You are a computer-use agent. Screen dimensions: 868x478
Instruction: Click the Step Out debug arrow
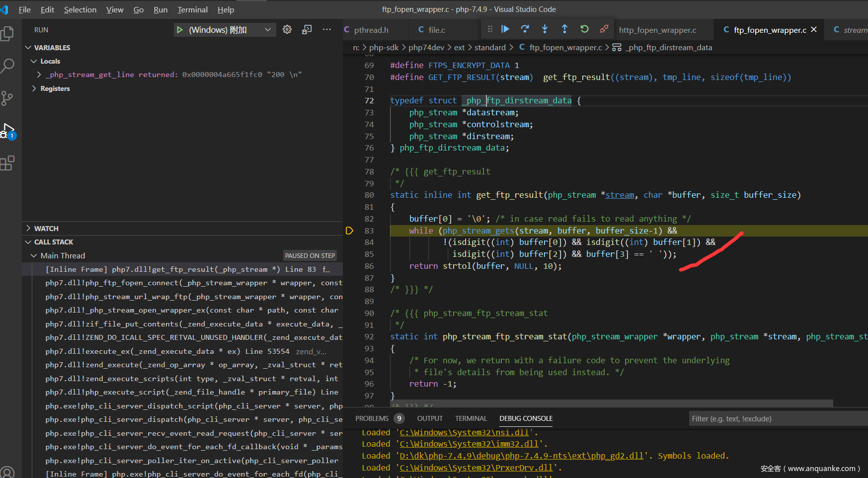[564, 29]
